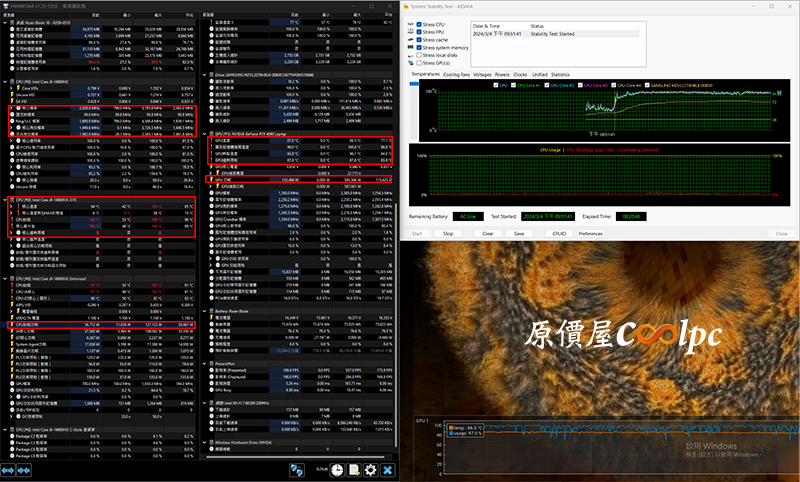Collapse Battery Razer Blade group

point(205,311)
